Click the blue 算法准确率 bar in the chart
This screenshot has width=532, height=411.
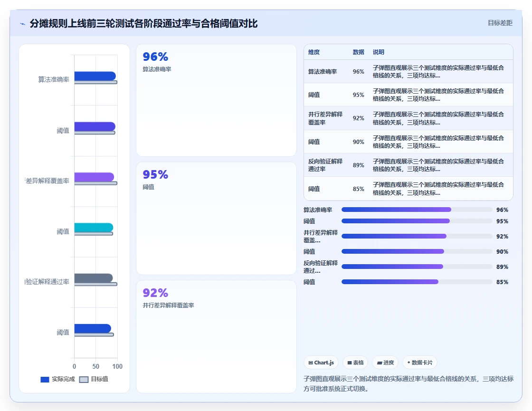(95, 76)
